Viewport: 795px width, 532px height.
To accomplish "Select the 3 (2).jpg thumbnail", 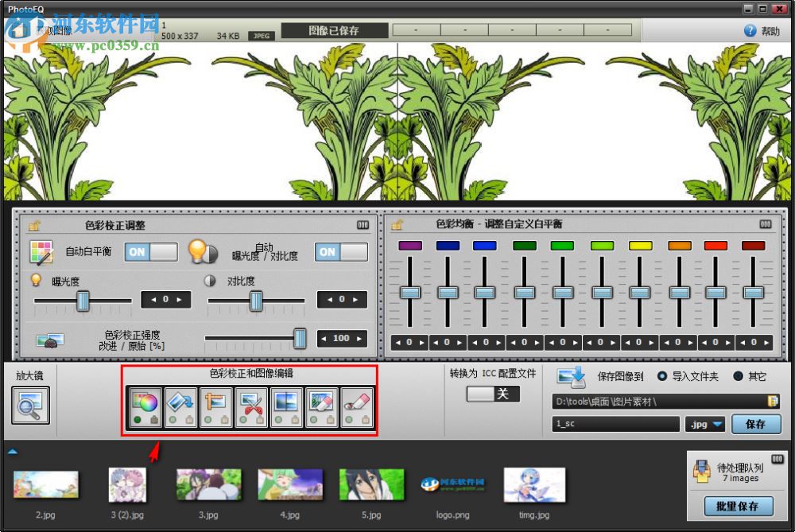I will 127,485.
